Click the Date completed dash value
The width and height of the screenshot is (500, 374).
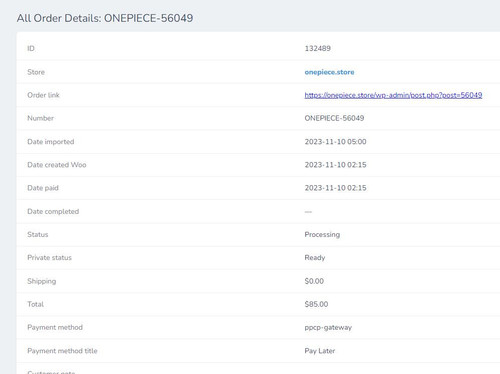tap(308, 212)
